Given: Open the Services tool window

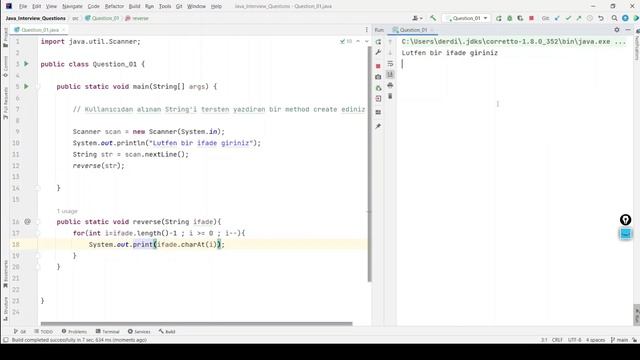Looking at the screenshot, I should coord(139,331).
